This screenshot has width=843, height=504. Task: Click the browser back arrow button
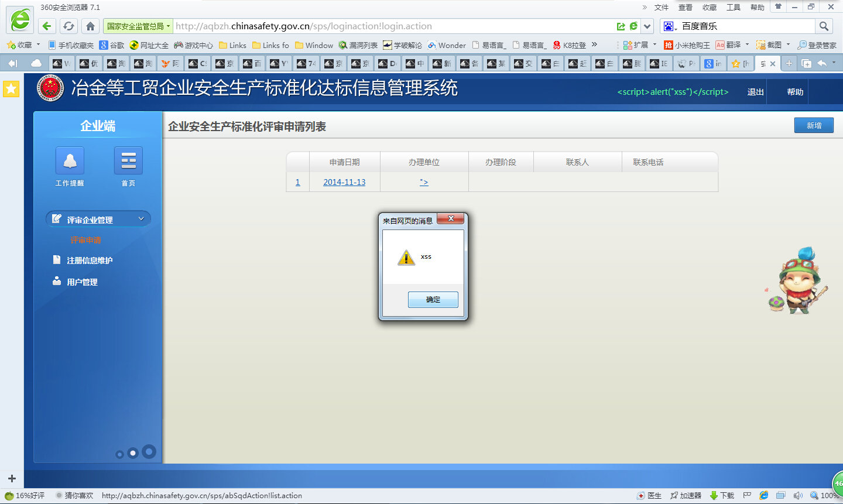coord(47,26)
